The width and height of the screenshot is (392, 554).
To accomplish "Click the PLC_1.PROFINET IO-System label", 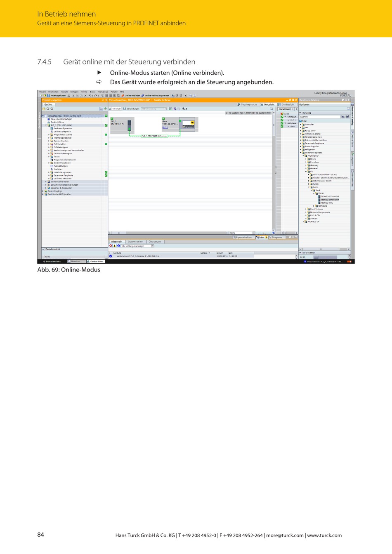I will pyautogui.click(x=154, y=136).
